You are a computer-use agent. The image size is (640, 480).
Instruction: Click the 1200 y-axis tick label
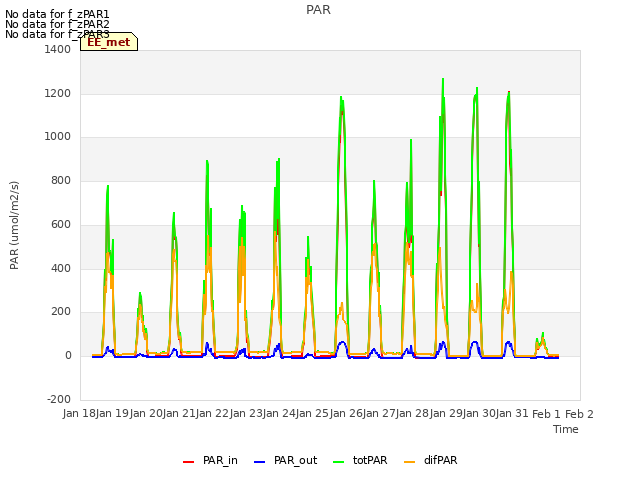(58, 93)
